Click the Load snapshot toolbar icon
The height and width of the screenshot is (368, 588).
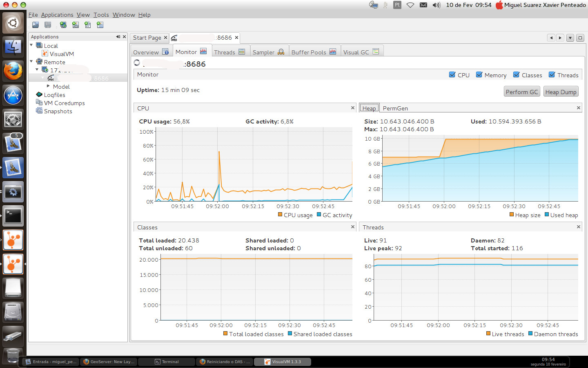pyautogui.click(x=36, y=25)
